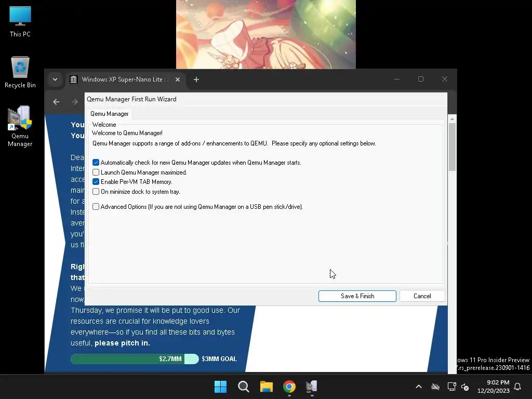Image resolution: width=532 pixels, height=399 pixels.
Task: Select the Qemu Manager taskbar icon
Action: click(x=312, y=387)
